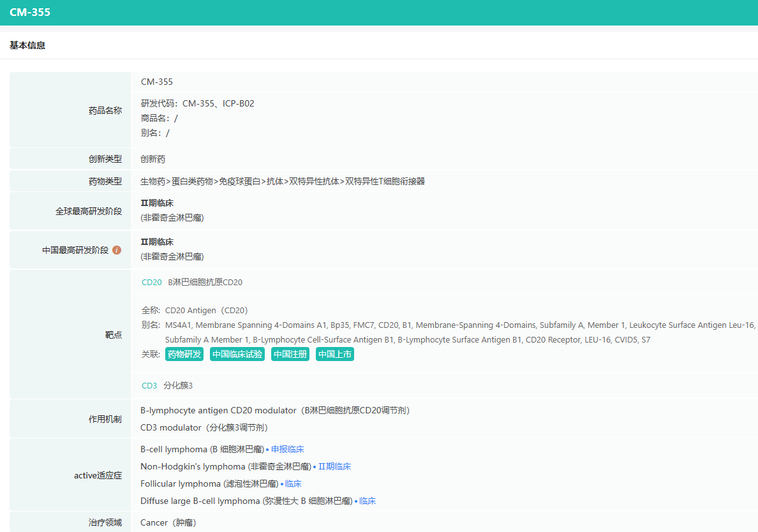The width and height of the screenshot is (758, 532).
Task: Click the 中国注册 tag button
Action: click(290, 354)
